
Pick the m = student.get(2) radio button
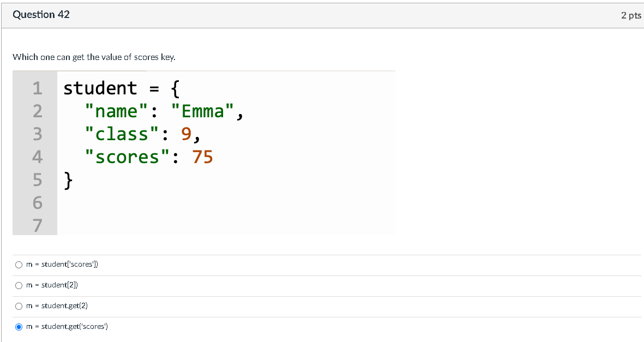click(19, 306)
